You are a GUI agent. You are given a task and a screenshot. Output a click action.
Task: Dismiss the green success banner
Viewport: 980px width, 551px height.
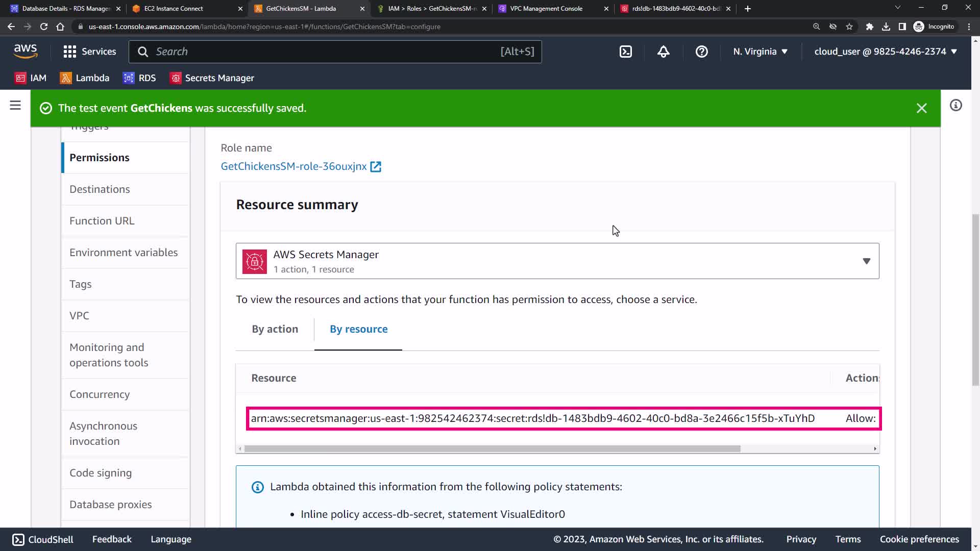coord(921,108)
